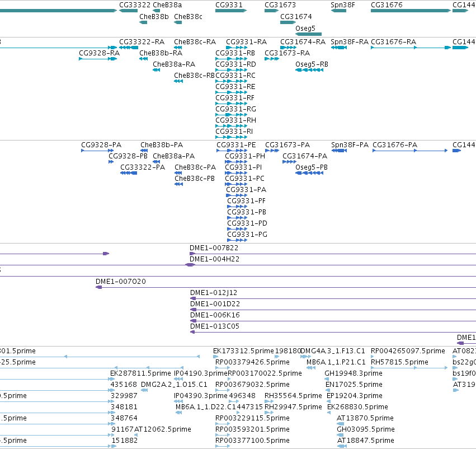Click EST DMG4A.3_1.F13.C1 label
Image resolution: width=476 pixels, height=449 pixels.
pos(332,351)
